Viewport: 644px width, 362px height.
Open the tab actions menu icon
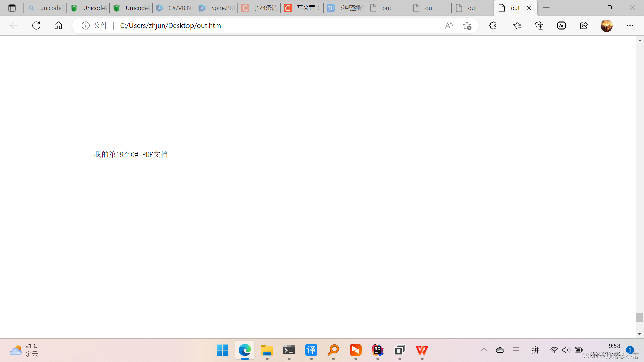click(x=12, y=8)
